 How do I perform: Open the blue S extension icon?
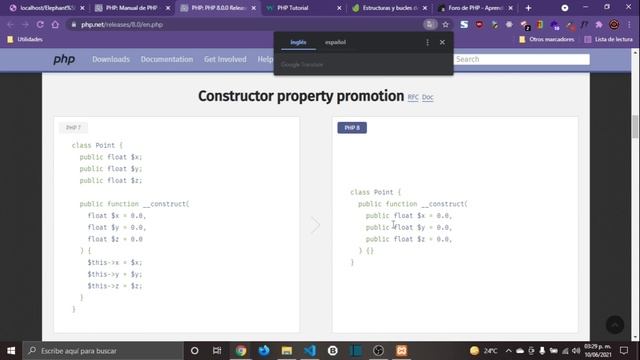tap(464, 24)
